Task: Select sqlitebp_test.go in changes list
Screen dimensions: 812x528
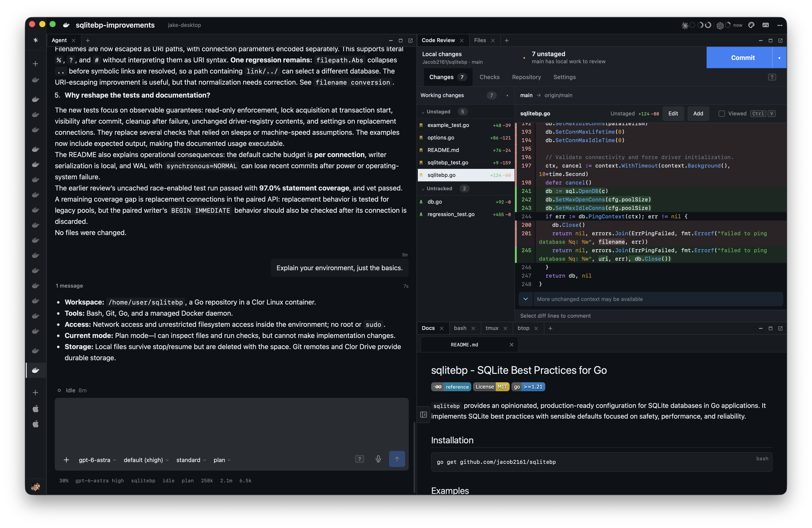Action: pos(466,163)
